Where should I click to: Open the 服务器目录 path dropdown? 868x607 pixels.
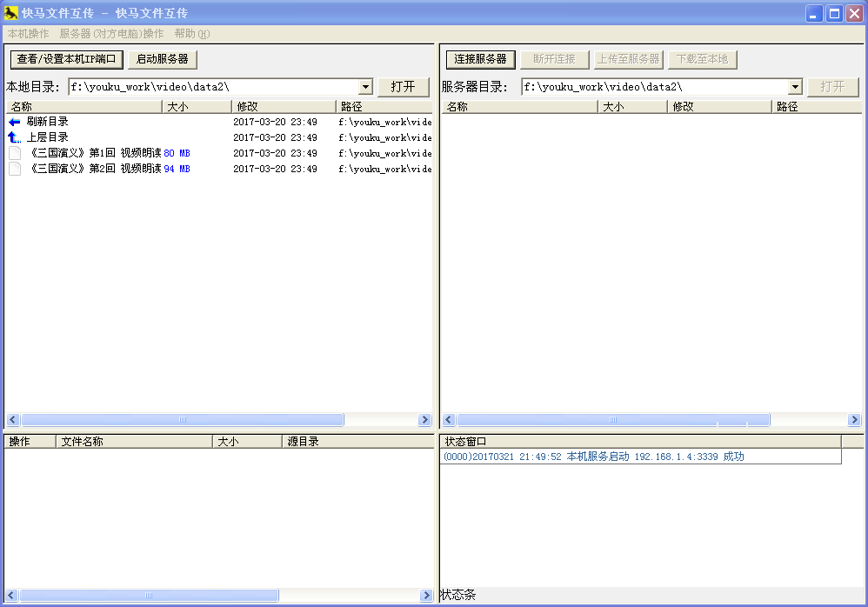click(796, 86)
